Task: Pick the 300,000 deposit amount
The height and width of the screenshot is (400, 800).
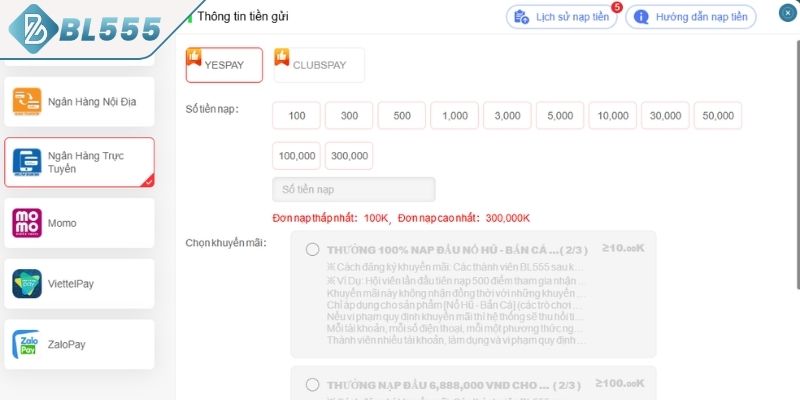Action: pos(349,156)
